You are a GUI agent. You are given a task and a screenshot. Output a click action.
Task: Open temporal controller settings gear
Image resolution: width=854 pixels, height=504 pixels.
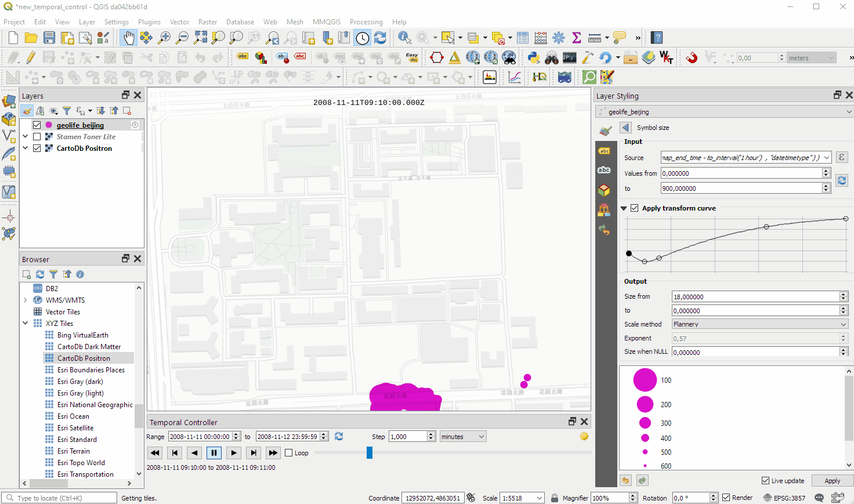(584, 436)
